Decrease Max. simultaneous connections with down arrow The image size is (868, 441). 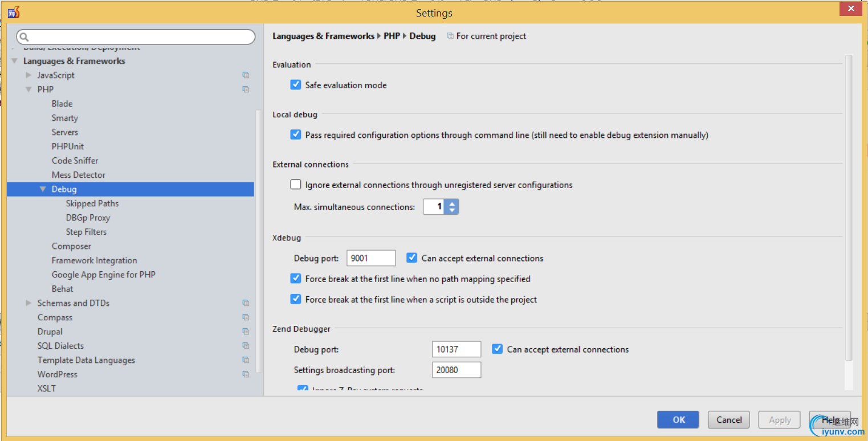pyautogui.click(x=452, y=210)
